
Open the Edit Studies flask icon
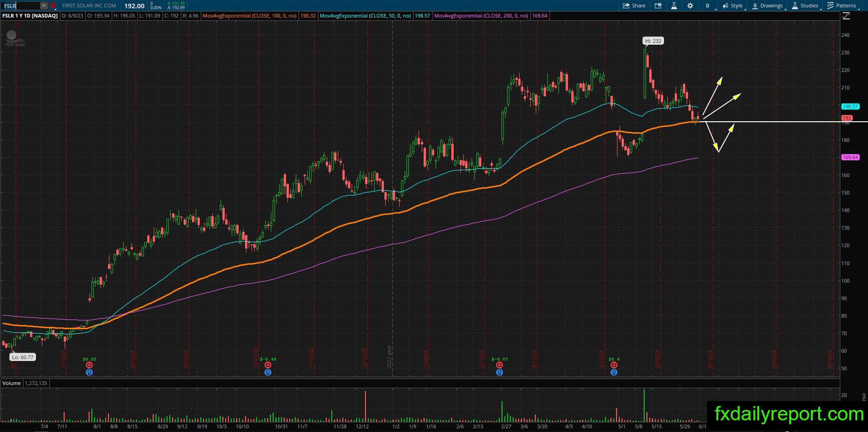[674, 6]
